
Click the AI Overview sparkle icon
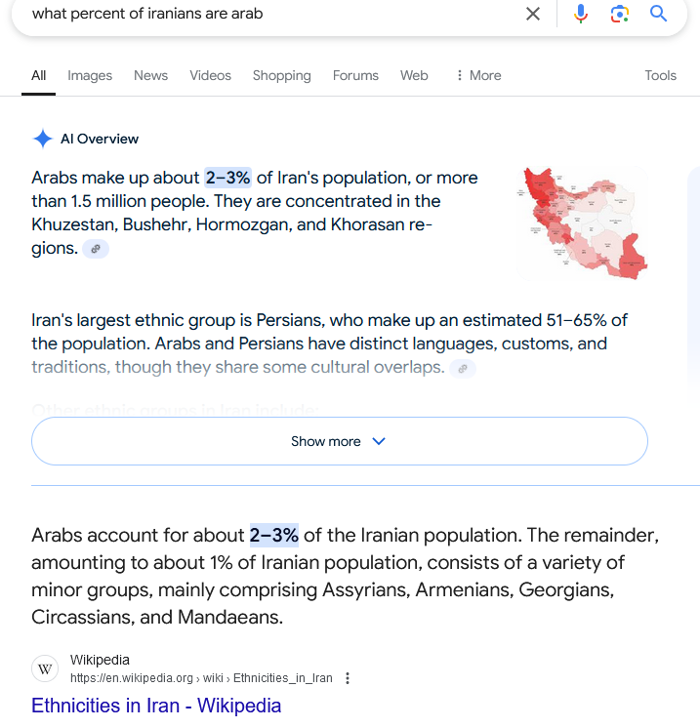pyautogui.click(x=43, y=139)
